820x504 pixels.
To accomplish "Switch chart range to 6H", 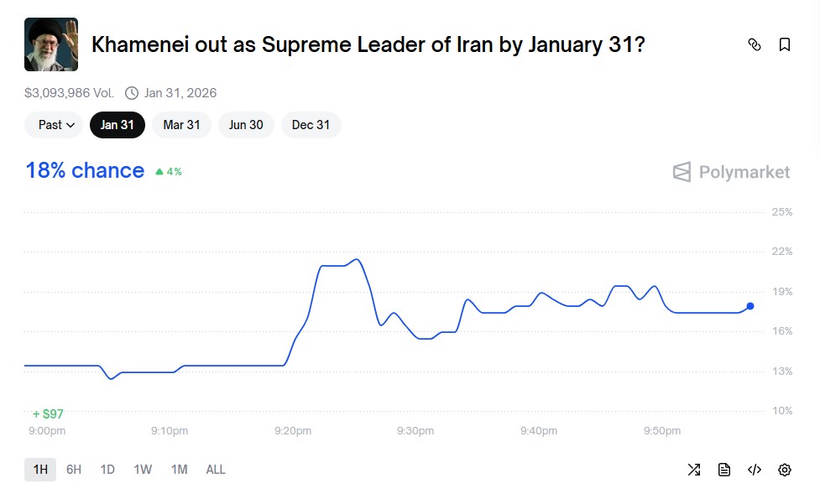I will click(x=74, y=470).
